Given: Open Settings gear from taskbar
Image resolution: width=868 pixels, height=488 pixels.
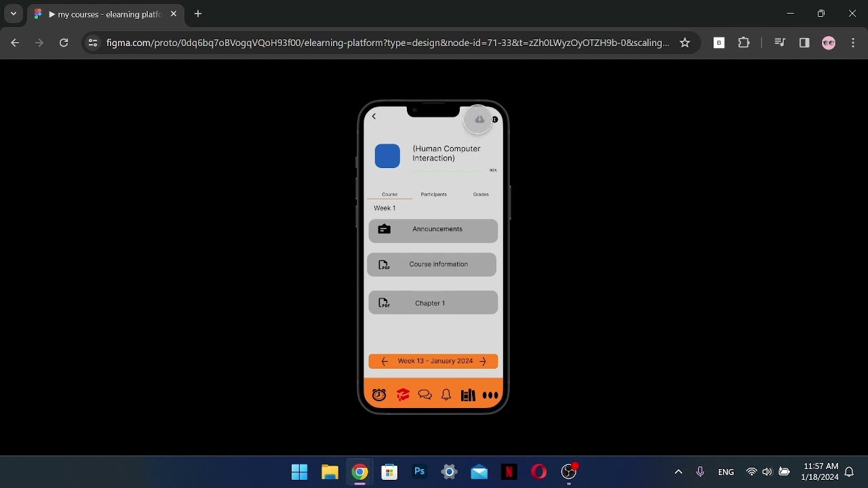Looking at the screenshot, I should click(449, 472).
